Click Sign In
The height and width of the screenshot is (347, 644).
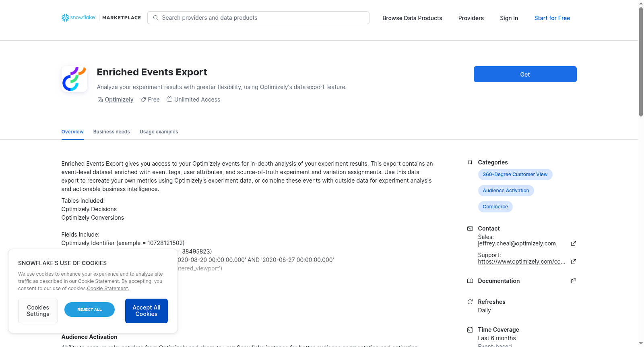click(x=509, y=18)
